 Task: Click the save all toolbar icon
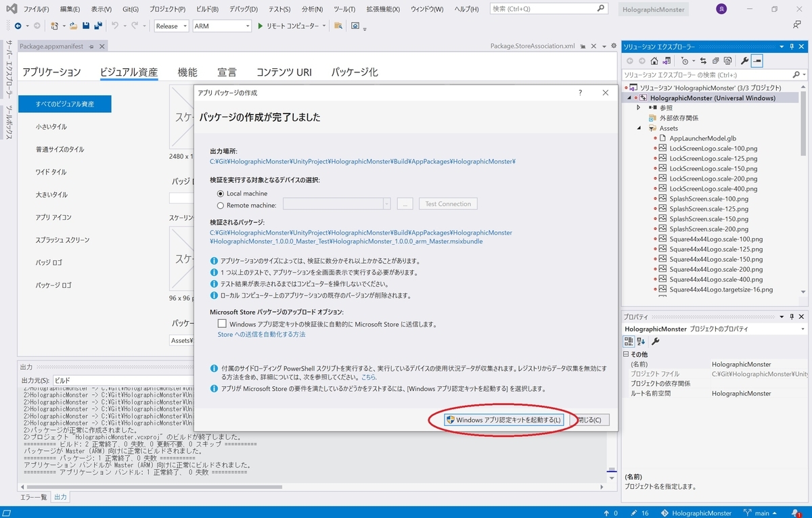(x=98, y=26)
